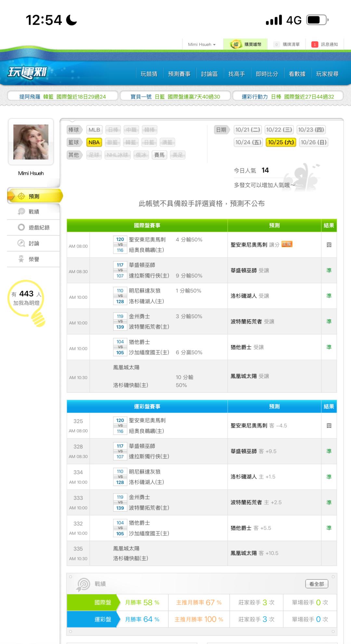Select the 賽馬 category filter

click(159, 155)
